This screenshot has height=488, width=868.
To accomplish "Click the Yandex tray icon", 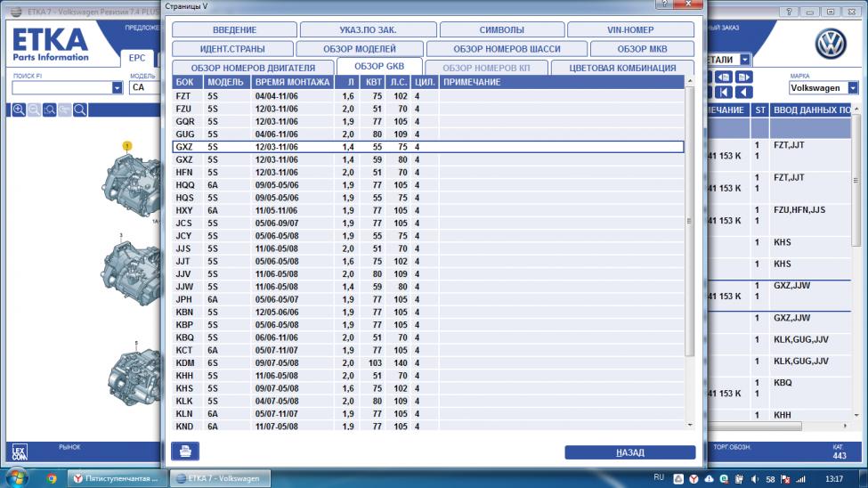I will coord(694,479).
